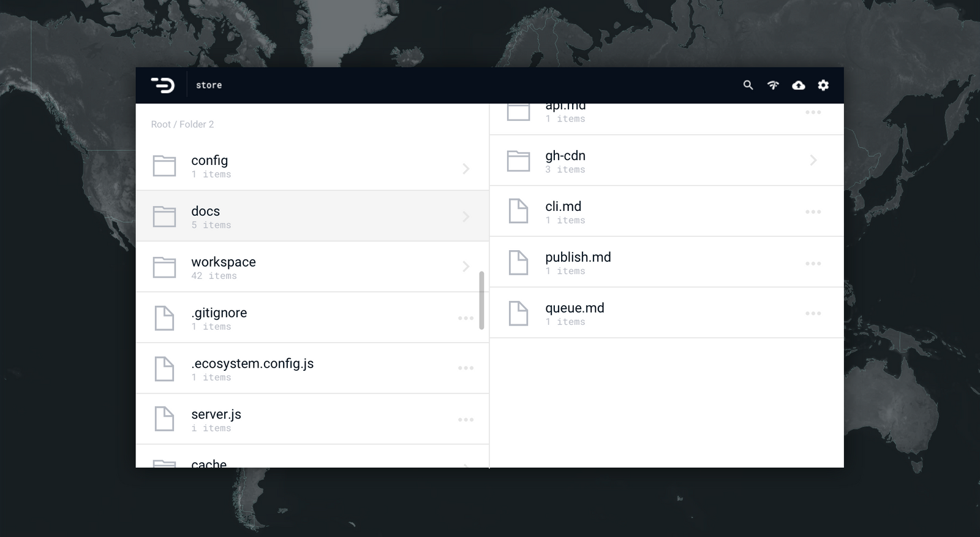Viewport: 980px width, 537px height.
Task: Open more options for publish.md
Action: [813, 264]
